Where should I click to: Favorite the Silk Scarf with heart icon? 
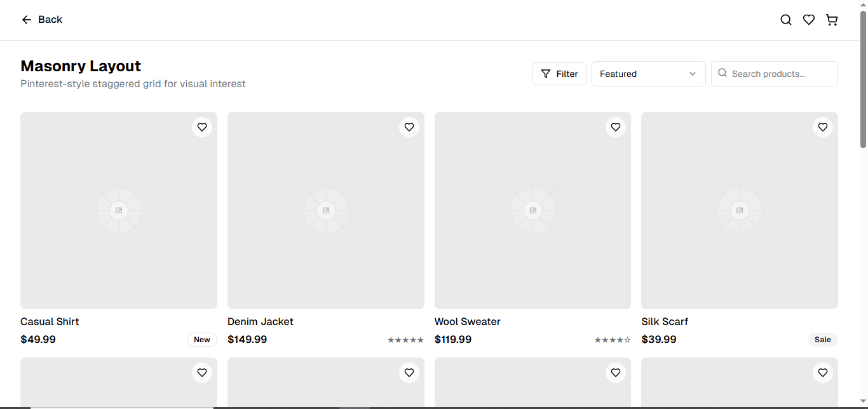coord(823,127)
